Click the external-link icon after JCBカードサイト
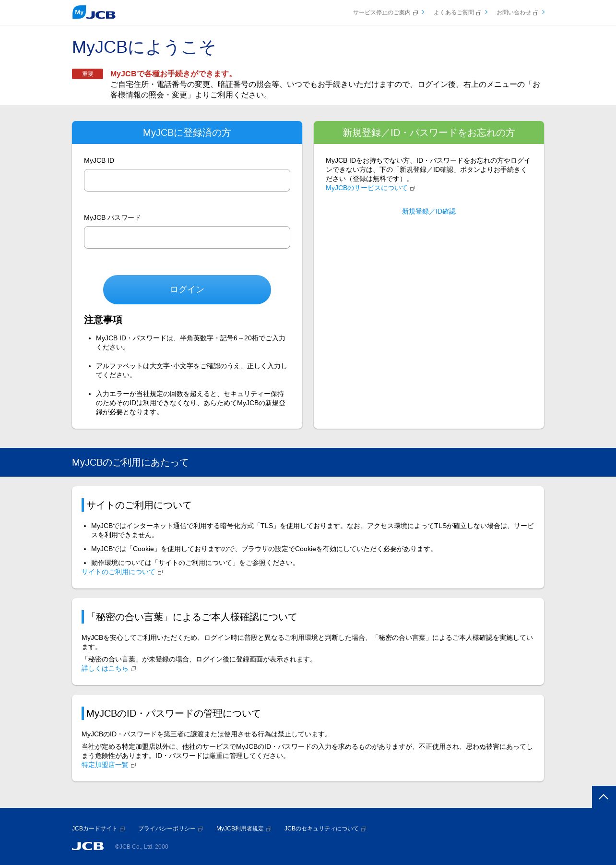This screenshot has width=616, height=865. click(x=122, y=829)
